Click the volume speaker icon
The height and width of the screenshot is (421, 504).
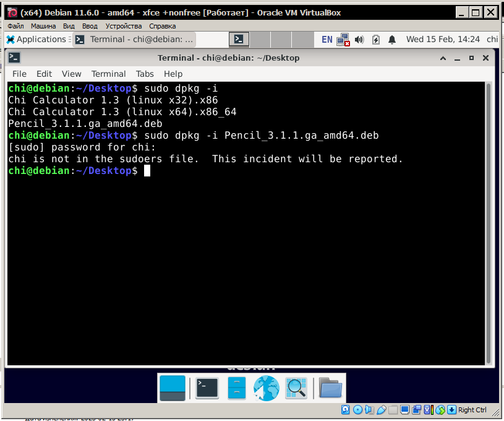pyautogui.click(x=359, y=40)
